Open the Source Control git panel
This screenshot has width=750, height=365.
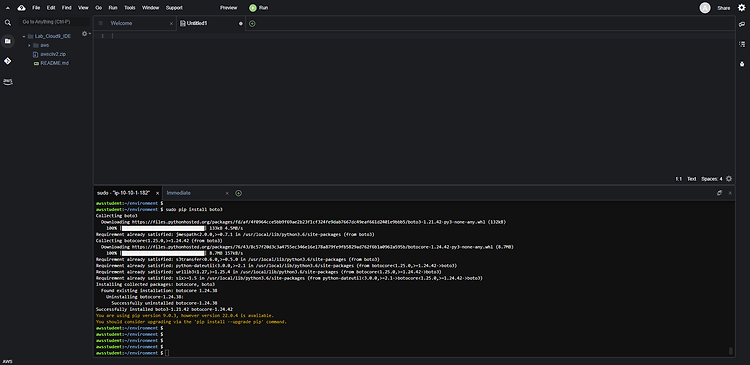tap(8, 61)
